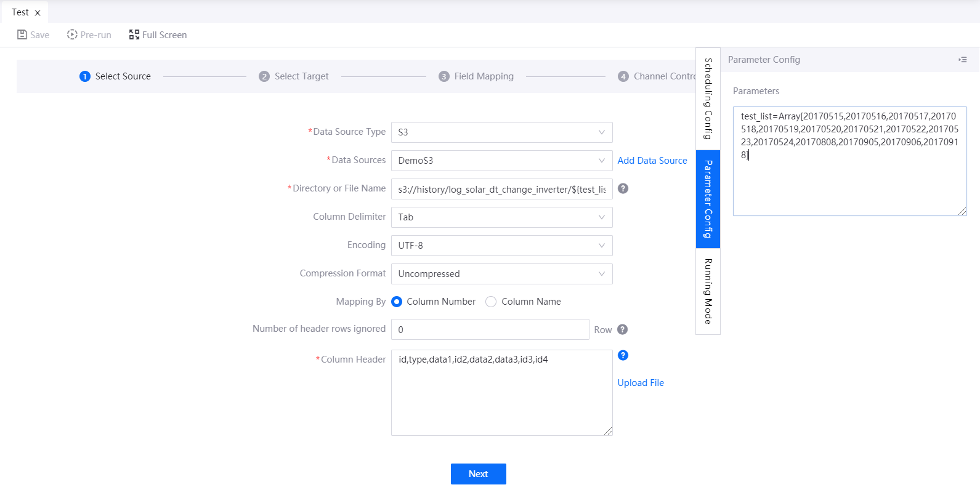Collapse the Parameter Config panel with the top-right icon

[x=963, y=60]
